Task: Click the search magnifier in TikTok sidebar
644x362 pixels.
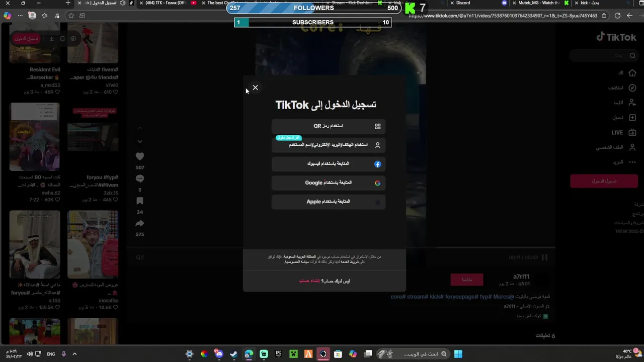Action: pos(632,55)
